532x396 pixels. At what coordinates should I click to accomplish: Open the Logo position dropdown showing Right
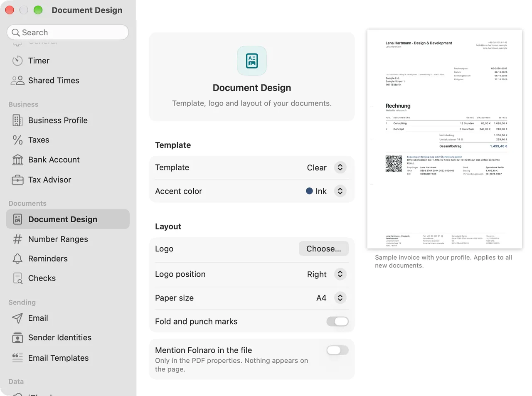pos(327,274)
